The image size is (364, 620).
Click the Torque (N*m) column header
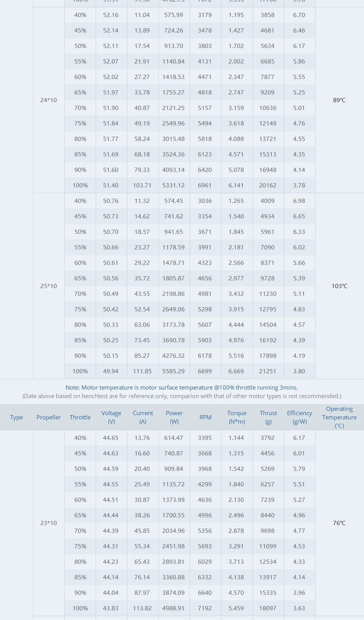pyautogui.click(x=237, y=417)
